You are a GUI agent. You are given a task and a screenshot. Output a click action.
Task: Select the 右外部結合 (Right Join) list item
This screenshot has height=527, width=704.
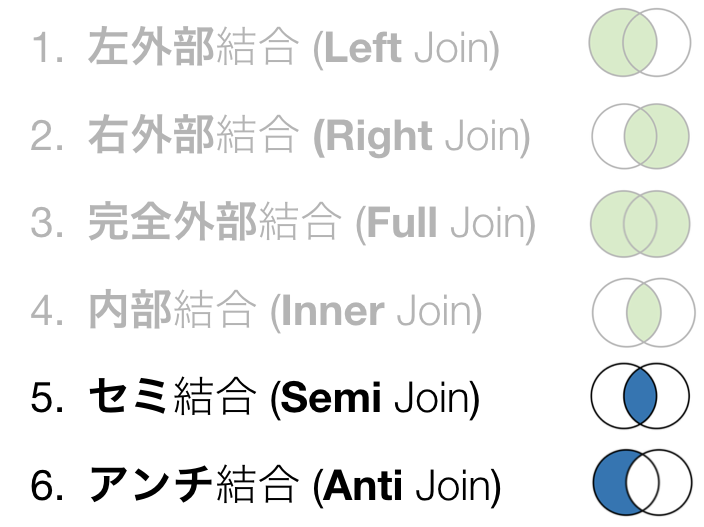pos(280,135)
